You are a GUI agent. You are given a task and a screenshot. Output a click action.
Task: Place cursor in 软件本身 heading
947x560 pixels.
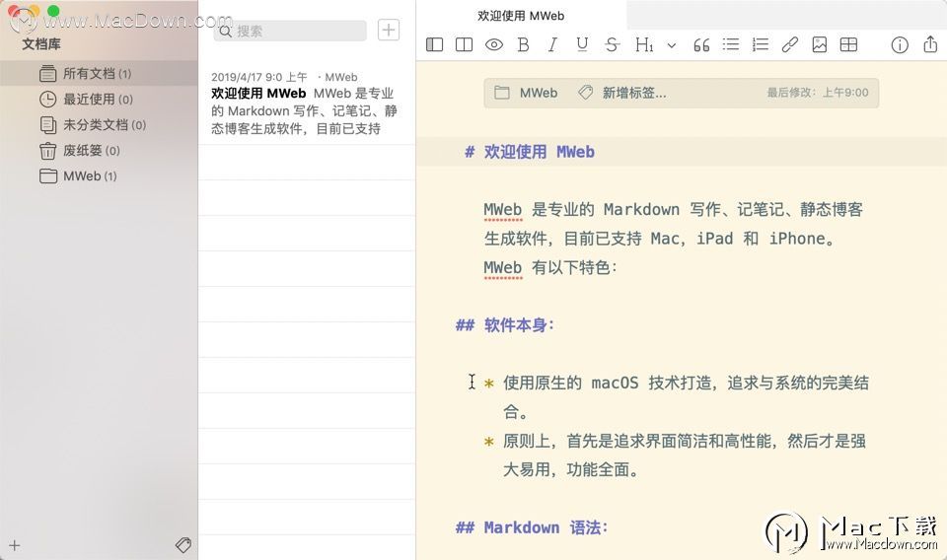(520, 324)
